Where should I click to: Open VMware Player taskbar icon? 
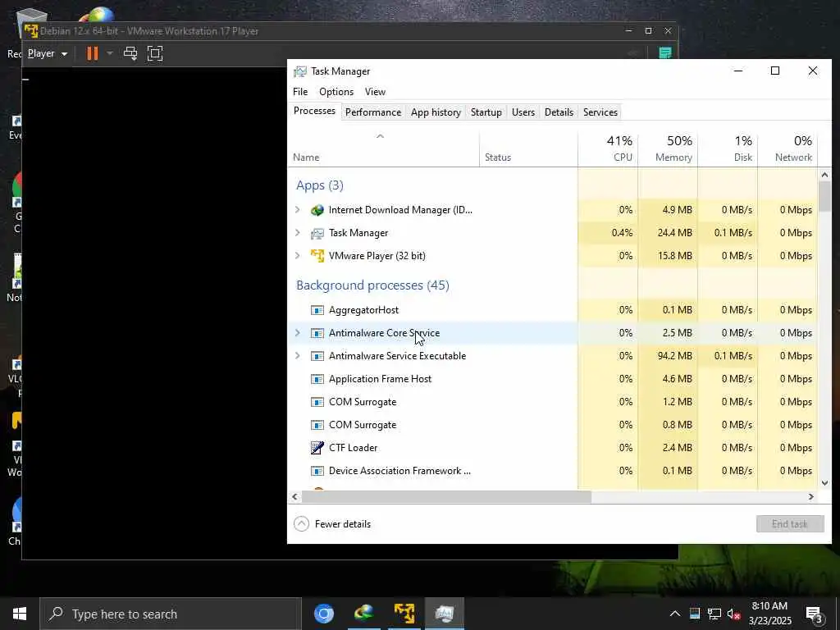point(404,614)
